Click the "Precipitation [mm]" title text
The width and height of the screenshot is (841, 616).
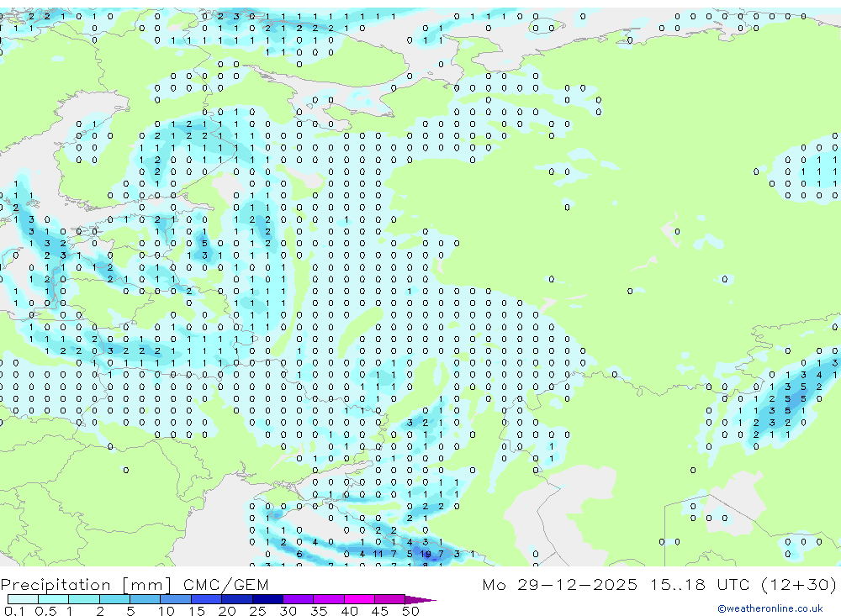click(x=87, y=584)
